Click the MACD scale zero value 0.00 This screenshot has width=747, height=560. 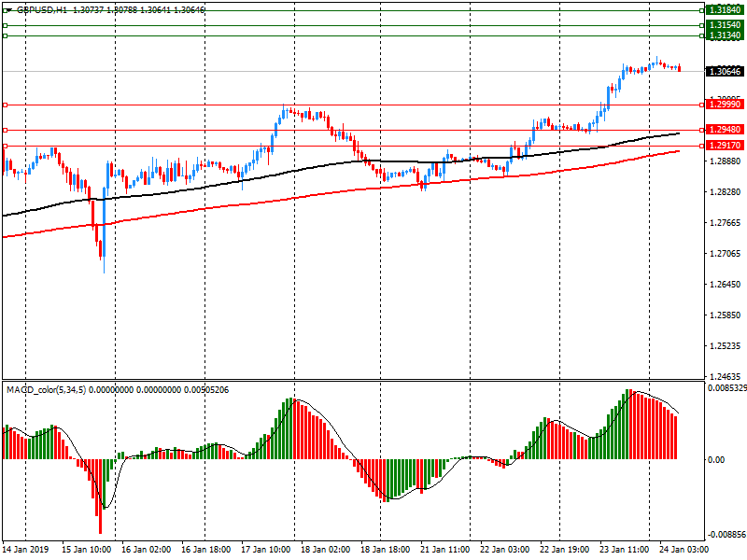716,459
